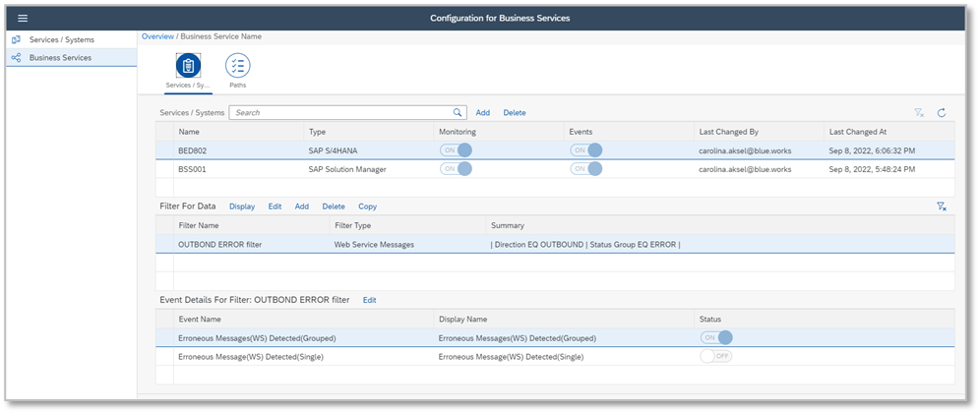Viewport: 980px width, 414px height.
Task: Enable Erroneous Message(WS) Detected(Single) status
Action: point(715,356)
